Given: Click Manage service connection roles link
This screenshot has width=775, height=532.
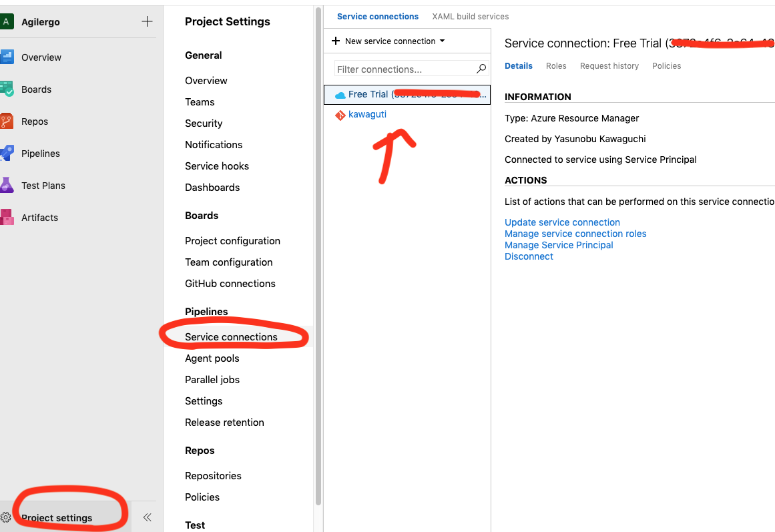Looking at the screenshot, I should [575, 234].
